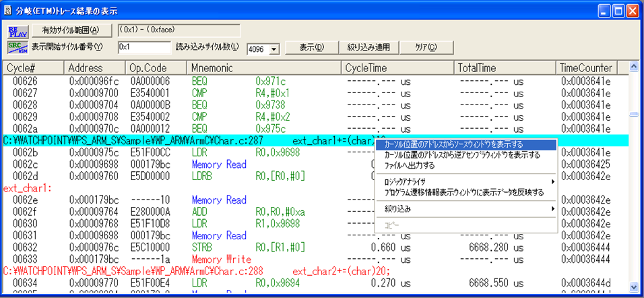Select カーソル位置のアドレスからソースウィンドウを表示する
This screenshot has width=644, height=298.
pos(465,144)
